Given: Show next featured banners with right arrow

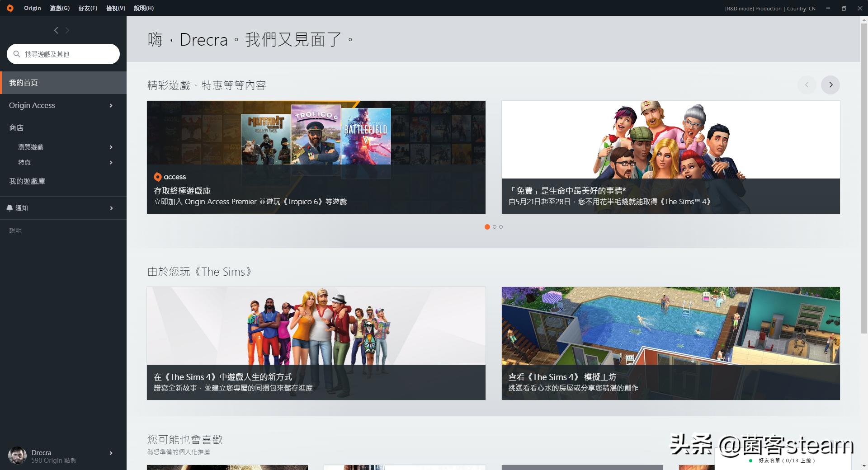Looking at the screenshot, I should 830,85.
